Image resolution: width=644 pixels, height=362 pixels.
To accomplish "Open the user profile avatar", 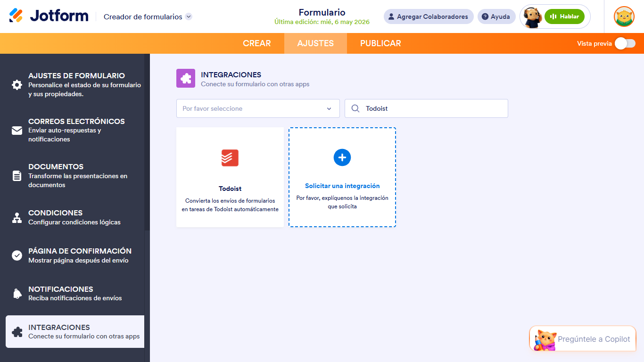I will pyautogui.click(x=624, y=16).
